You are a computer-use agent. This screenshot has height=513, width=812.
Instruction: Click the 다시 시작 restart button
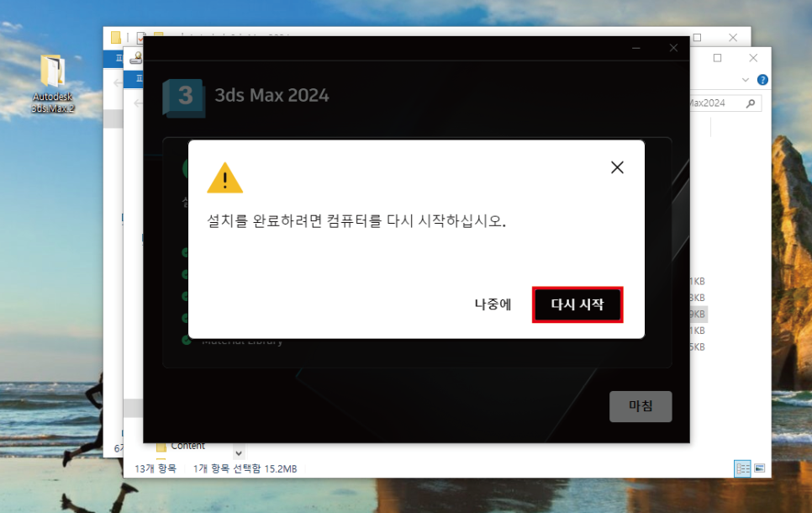click(x=577, y=304)
